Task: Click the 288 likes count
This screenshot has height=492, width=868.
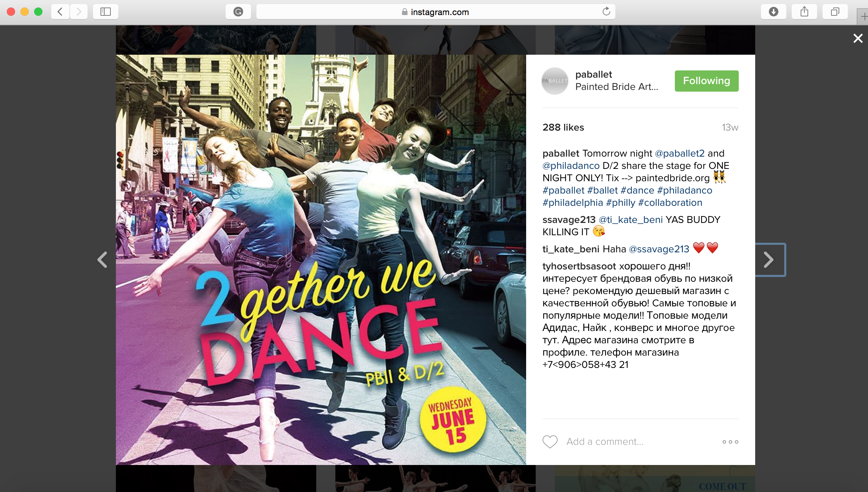Action: tap(563, 127)
